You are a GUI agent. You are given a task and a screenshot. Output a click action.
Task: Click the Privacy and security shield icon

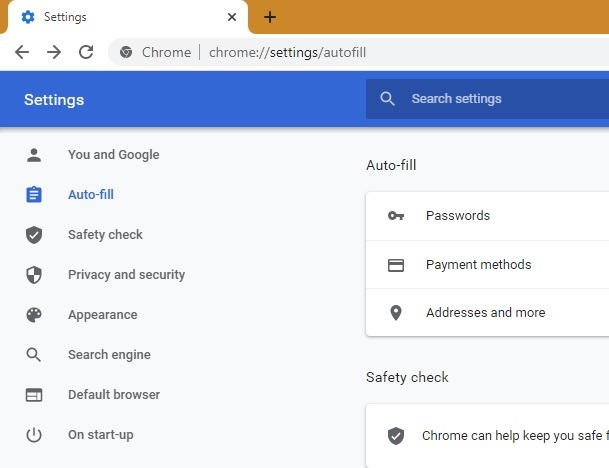(34, 275)
